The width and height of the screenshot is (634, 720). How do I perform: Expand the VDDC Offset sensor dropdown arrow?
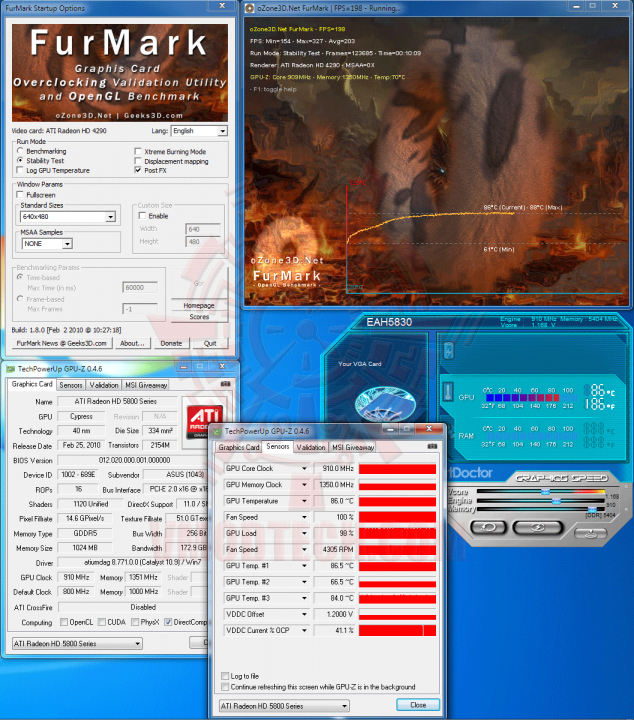tap(304, 614)
